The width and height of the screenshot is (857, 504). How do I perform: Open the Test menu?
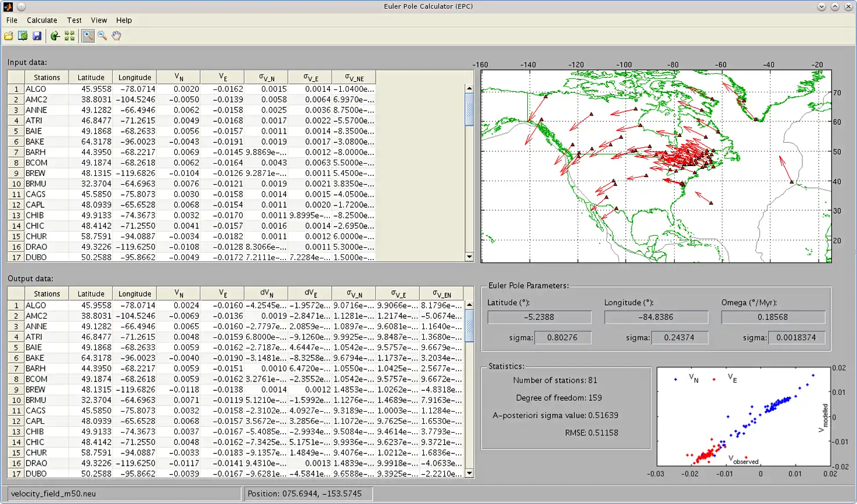(74, 20)
